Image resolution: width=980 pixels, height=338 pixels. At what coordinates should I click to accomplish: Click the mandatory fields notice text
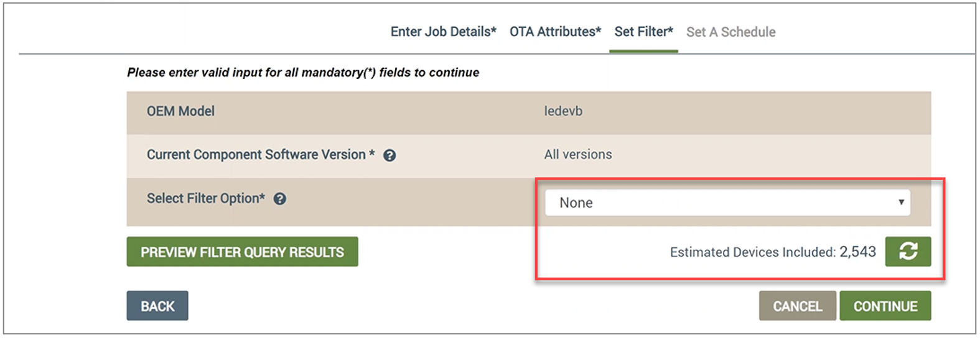point(303,73)
